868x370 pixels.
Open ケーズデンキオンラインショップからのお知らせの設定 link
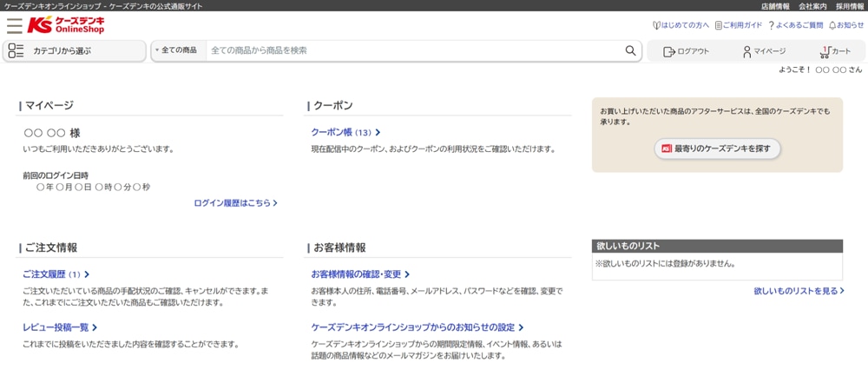[413, 327]
